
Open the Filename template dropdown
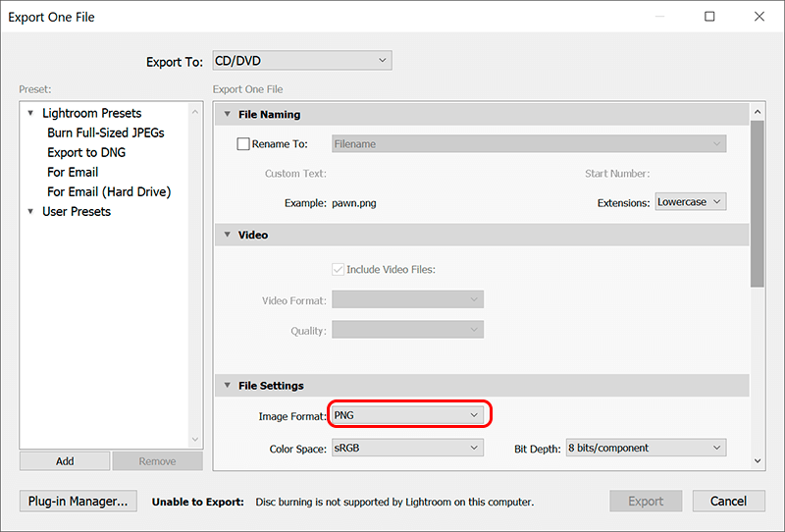tap(529, 143)
